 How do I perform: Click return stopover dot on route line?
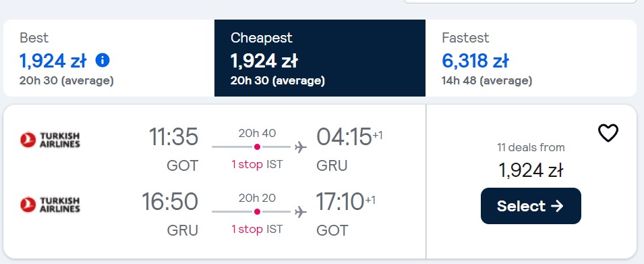[257, 212]
